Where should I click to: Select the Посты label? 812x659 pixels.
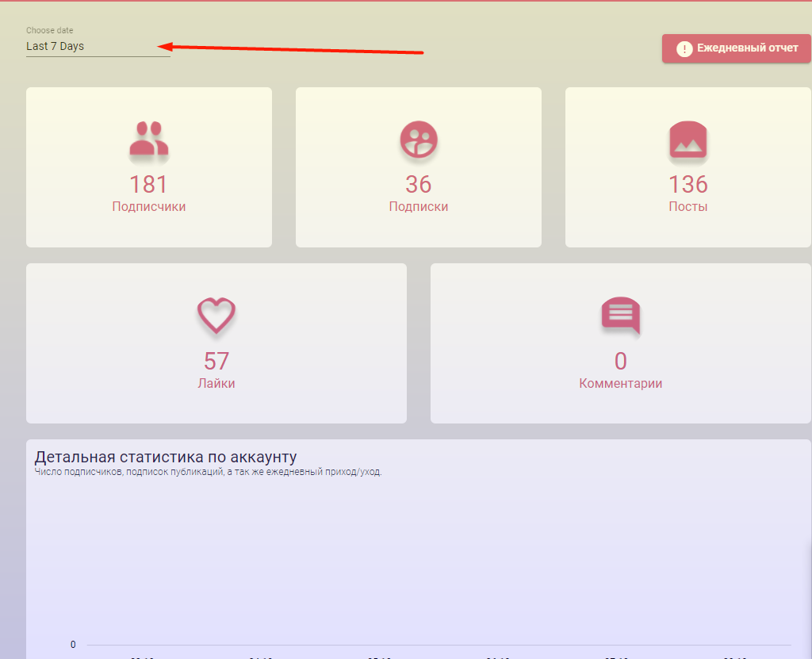coord(688,207)
